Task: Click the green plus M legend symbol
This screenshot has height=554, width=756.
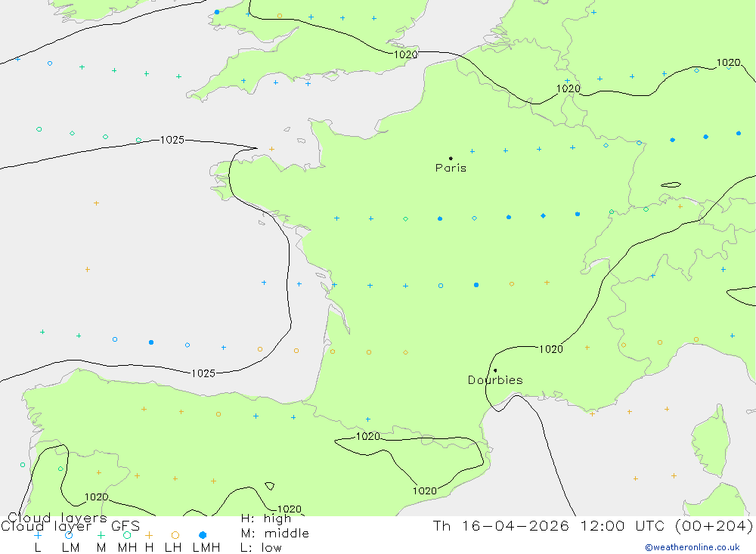Action: pos(101,535)
